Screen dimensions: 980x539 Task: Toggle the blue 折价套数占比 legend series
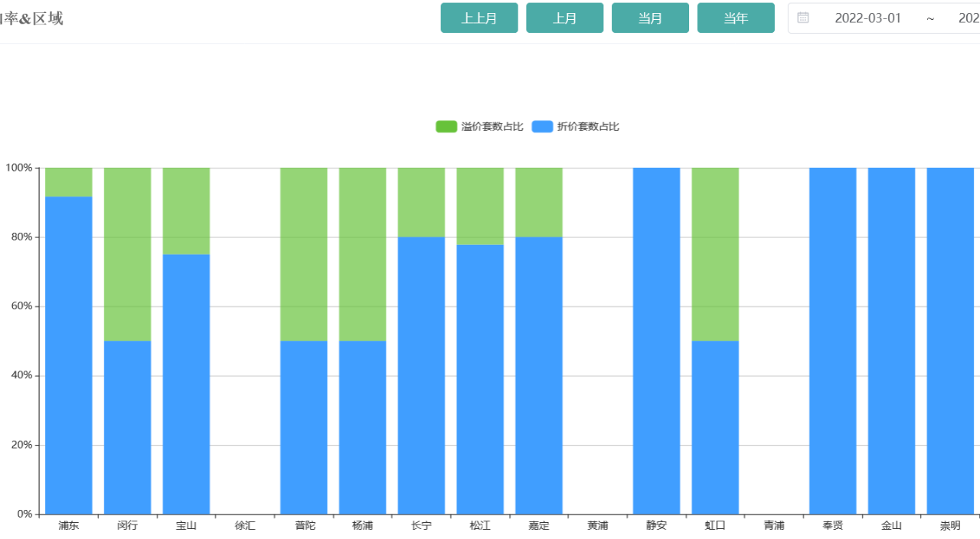(575, 126)
